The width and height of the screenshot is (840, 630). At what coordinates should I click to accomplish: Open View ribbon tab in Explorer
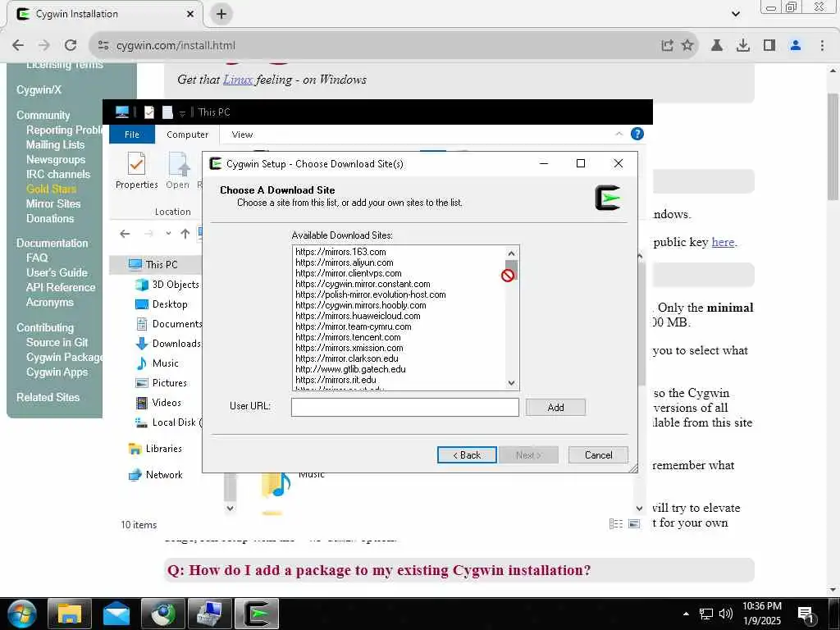pyautogui.click(x=242, y=135)
